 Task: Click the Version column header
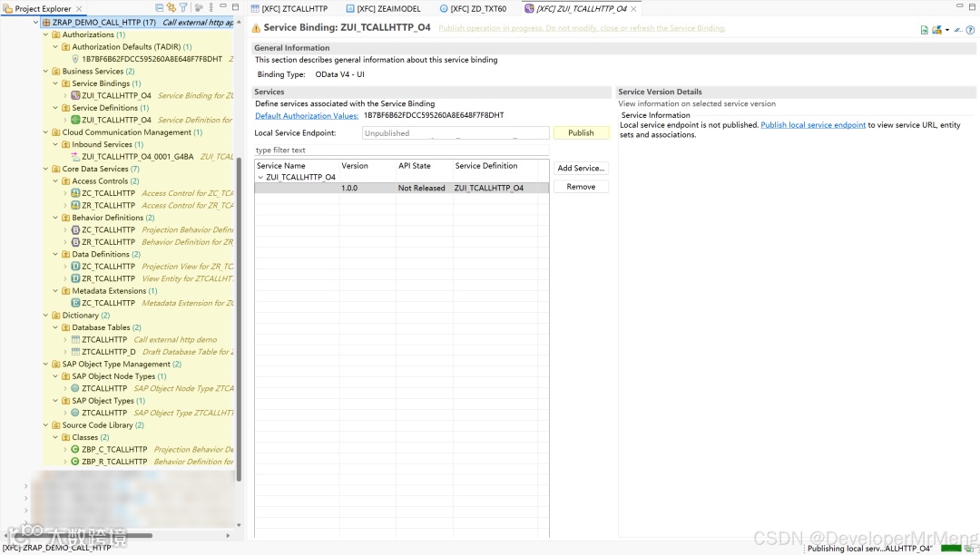click(x=367, y=166)
